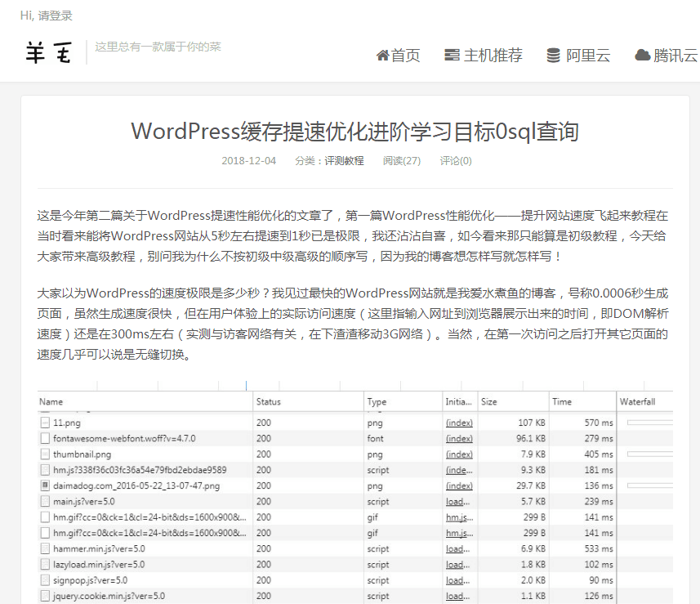The width and height of the screenshot is (700, 604).
Task: Click the (index) initiator of 11.png
Action: tap(459, 423)
